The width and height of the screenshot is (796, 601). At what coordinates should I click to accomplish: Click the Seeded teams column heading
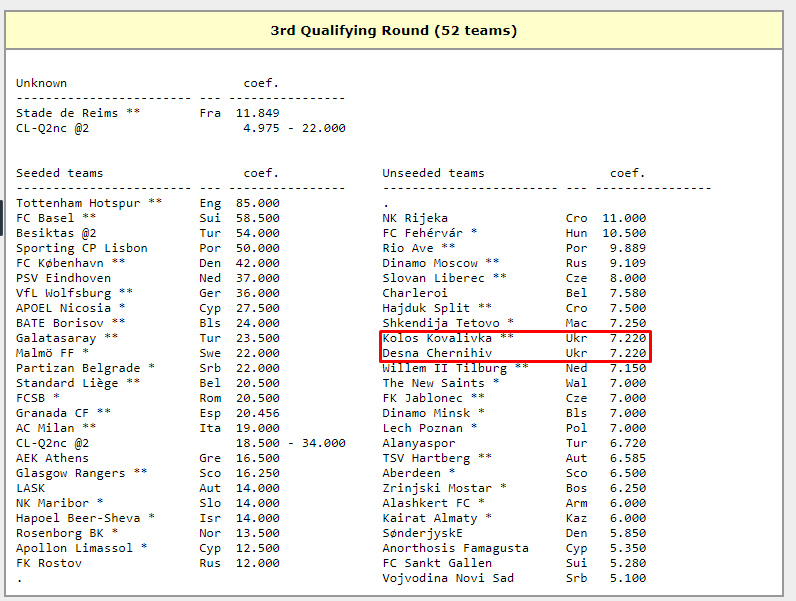[x=59, y=173]
